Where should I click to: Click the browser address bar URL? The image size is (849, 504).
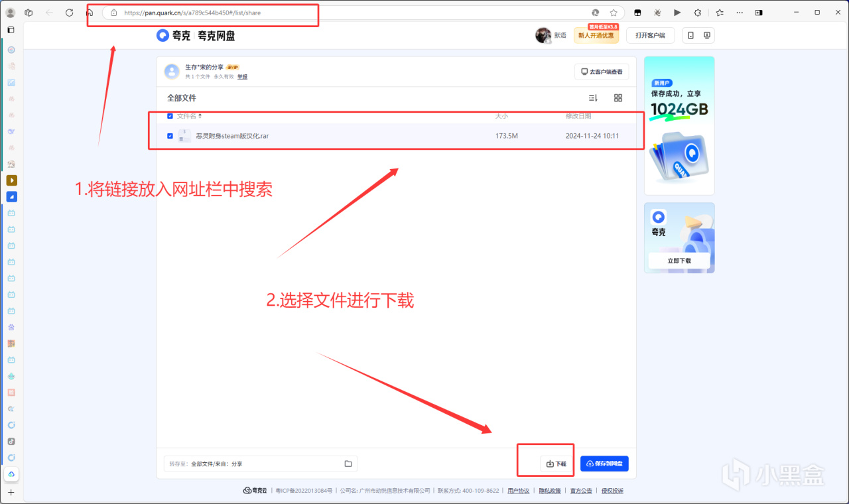(x=192, y=13)
